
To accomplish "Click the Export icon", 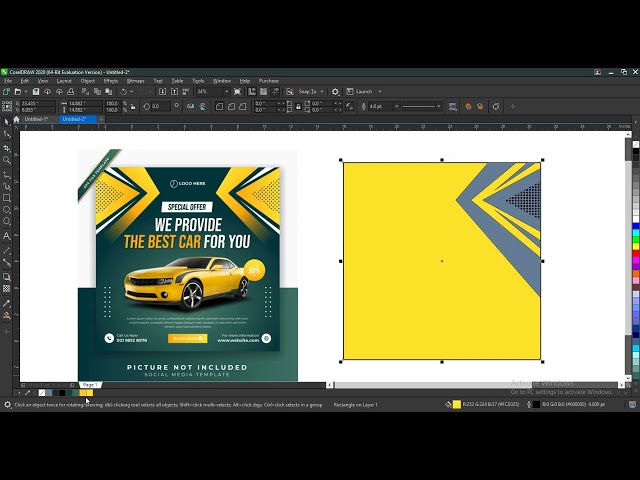I will [x=174, y=91].
